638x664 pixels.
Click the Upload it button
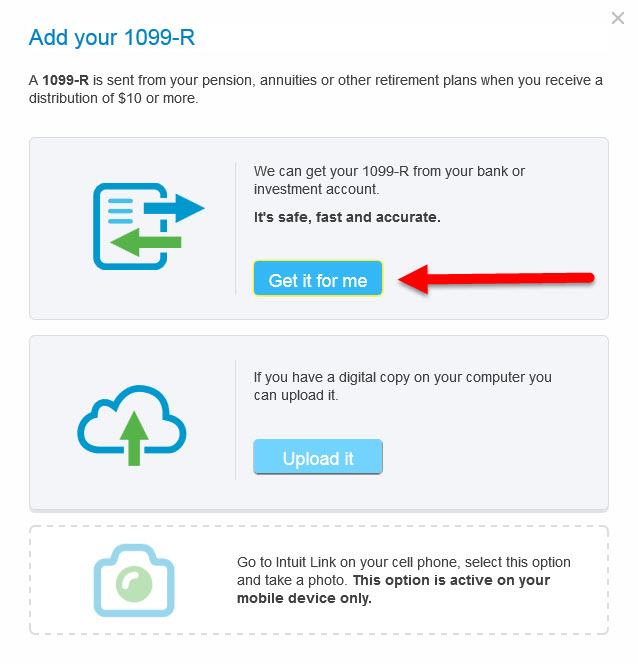click(318, 456)
